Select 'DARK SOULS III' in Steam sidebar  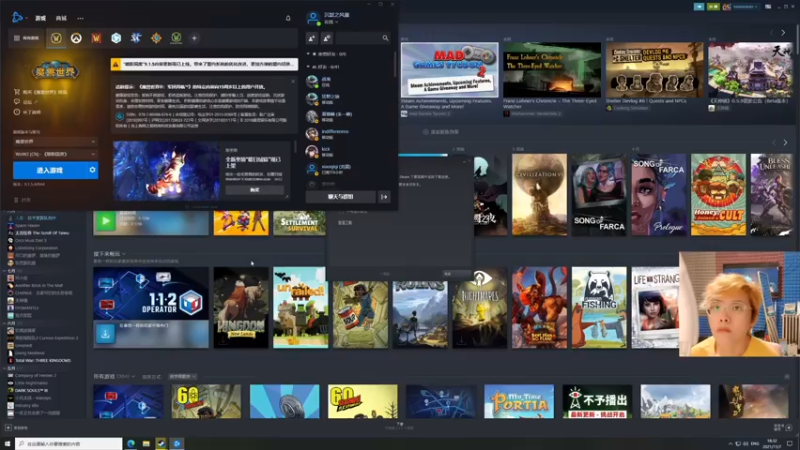tap(32, 390)
